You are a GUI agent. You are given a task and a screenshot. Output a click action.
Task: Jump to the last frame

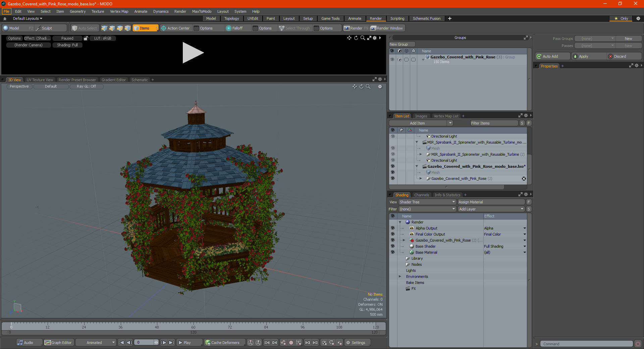point(171,343)
